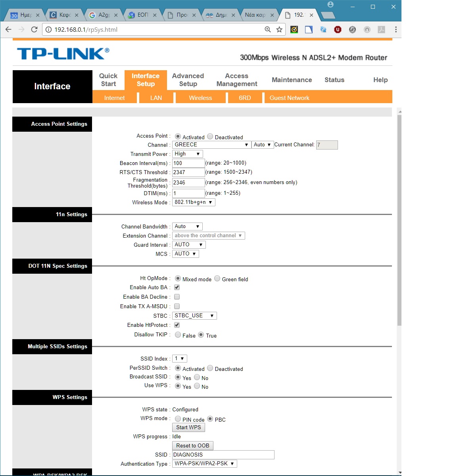The width and height of the screenshot is (457, 476).
Task: Go to the Wireless submenu
Action: (200, 98)
